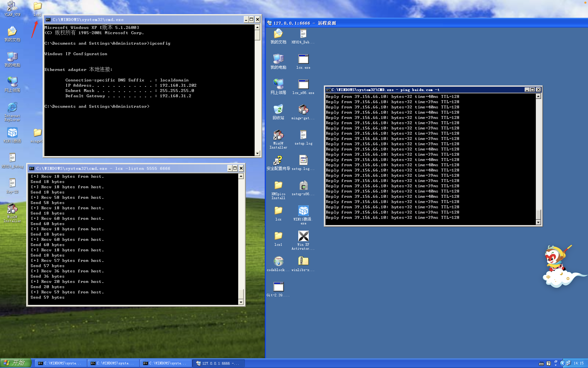
Task: Launch Win XP Activator in remote desktop
Action: [x=303, y=241]
